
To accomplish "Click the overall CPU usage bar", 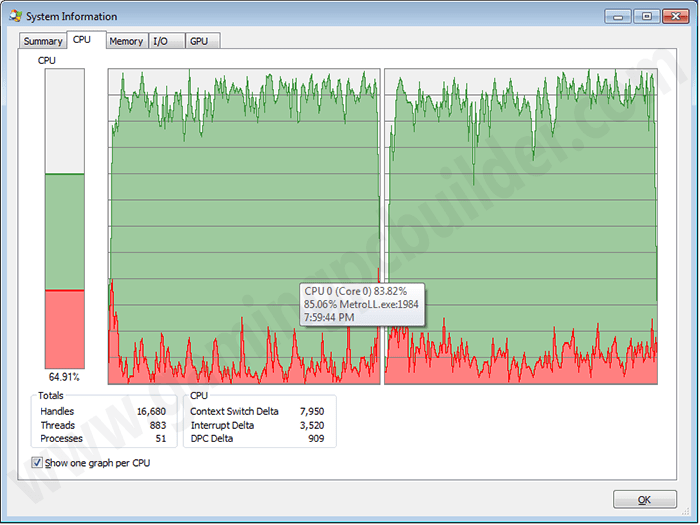I will pos(65,218).
